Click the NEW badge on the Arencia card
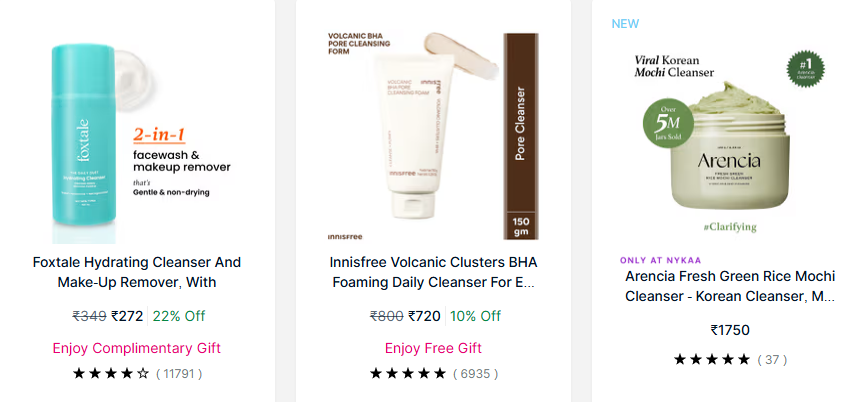Image resolution: width=862 pixels, height=402 pixels. pos(625,23)
